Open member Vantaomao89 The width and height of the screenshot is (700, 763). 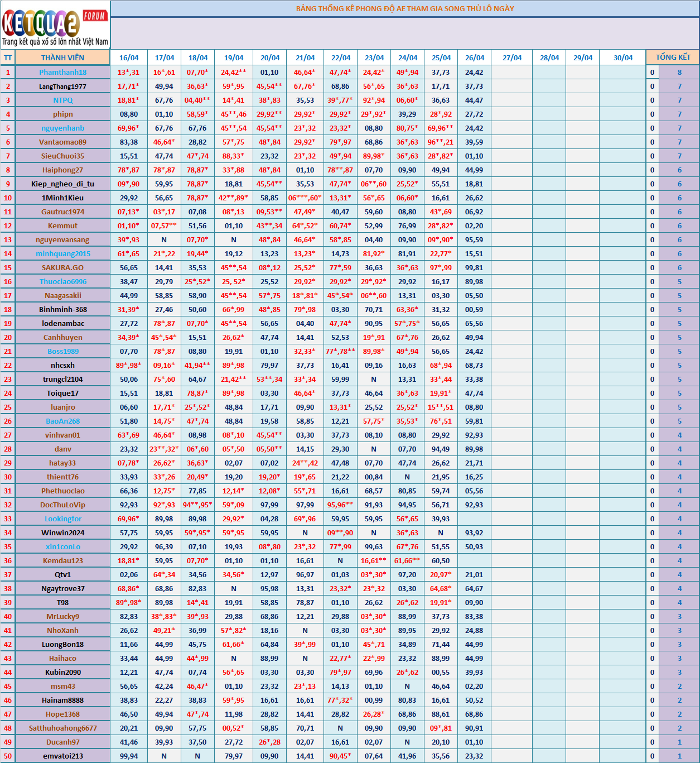[62, 142]
